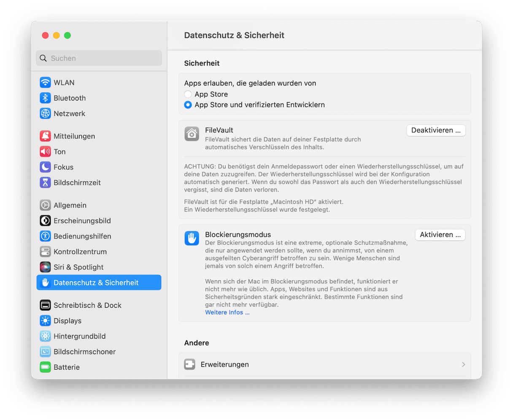This screenshot has width=513, height=420.
Task: Click the Siri & Spotlight icon
Action: pos(45,267)
